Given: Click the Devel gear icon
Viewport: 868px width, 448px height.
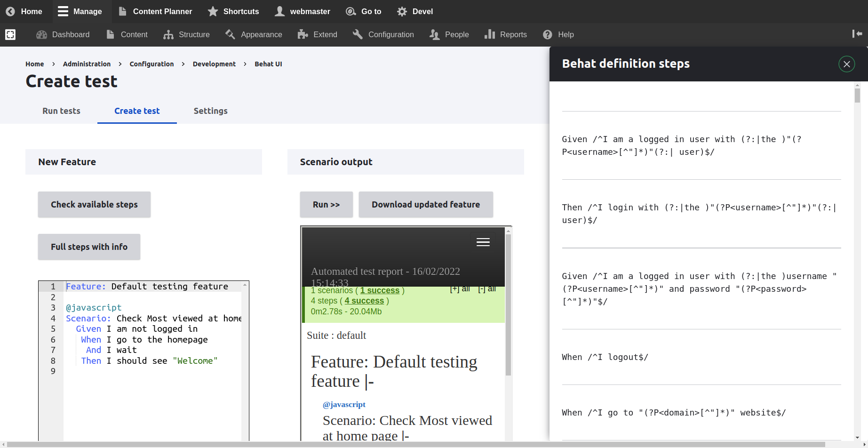Looking at the screenshot, I should click(x=402, y=11).
